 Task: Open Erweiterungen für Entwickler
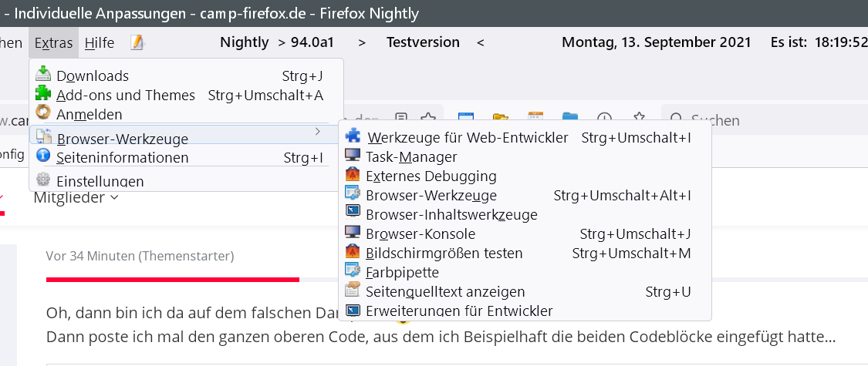[x=459, y=311]
